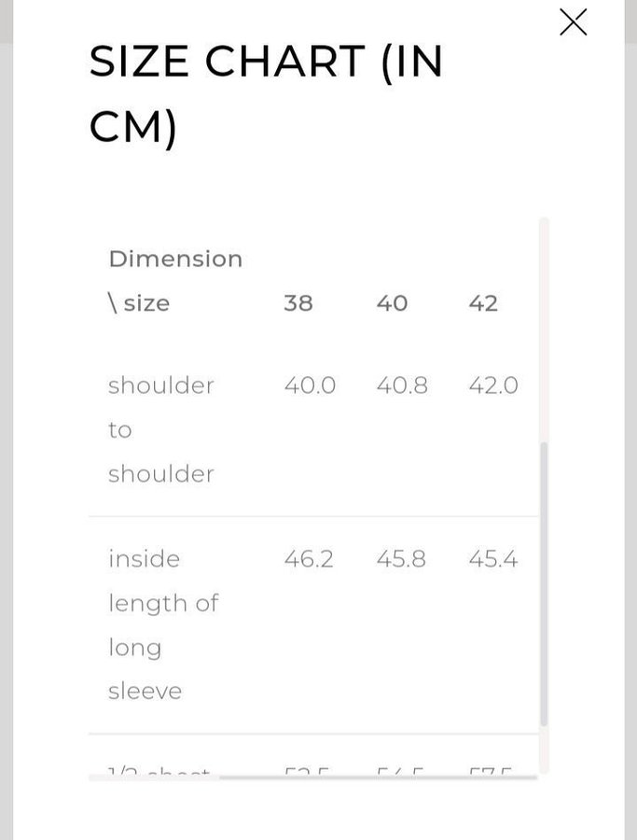Screen dimensions: 637x840
Task: Click the size 38 column header
Action: tap(298, 303)
